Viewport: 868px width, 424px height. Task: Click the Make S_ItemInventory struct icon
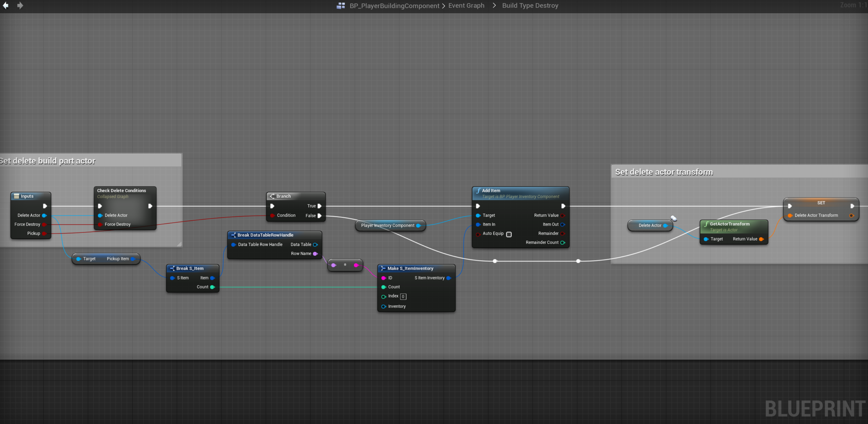tap(383, 268)
